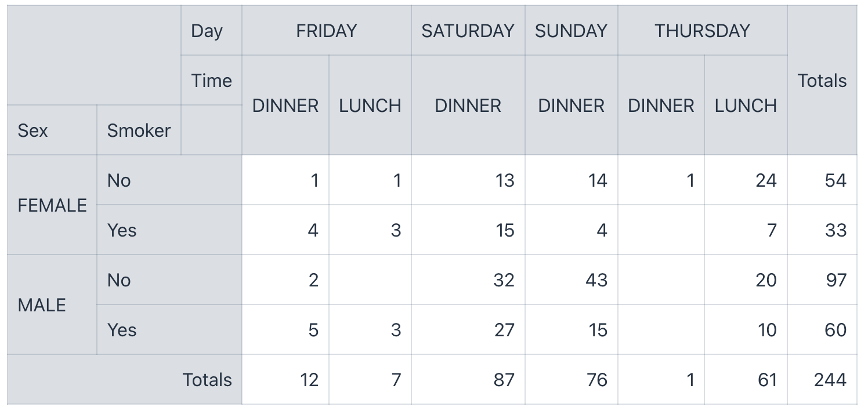Click the Smoker field label
The width and height of the screenshot is (868, 414).
139,130
